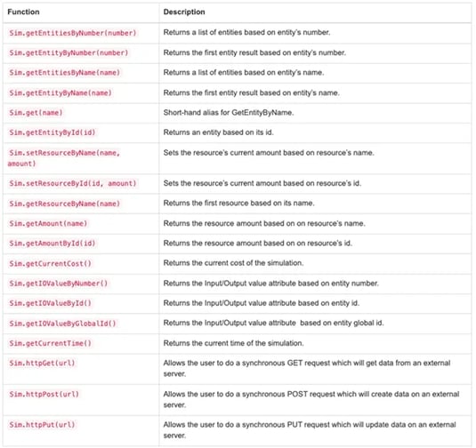Image resolution: width=476 pixels, height=448 pixels.
Task: Select Sim.getEntityById(id) function code
Action: [52, 132]
